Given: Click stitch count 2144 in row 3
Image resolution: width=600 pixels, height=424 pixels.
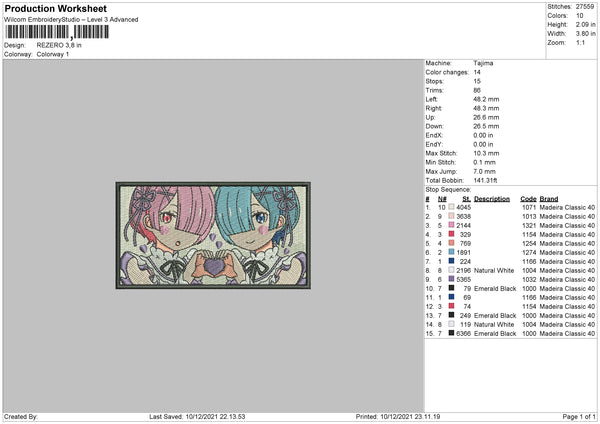Looking at the screenshot, I should coord(463,225).
